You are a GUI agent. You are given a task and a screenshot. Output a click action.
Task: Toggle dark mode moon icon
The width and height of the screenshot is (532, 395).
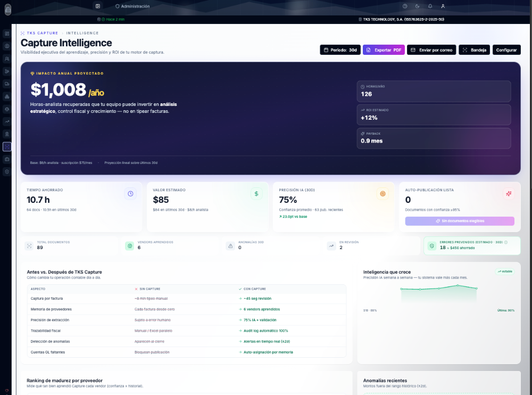pyautogui.click(x=417, y=6)
